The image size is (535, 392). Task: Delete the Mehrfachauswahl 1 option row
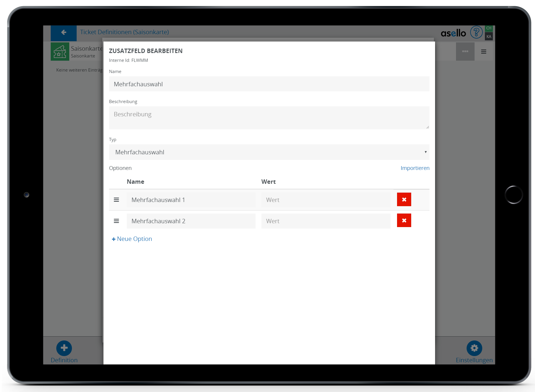tap(404, 199)
